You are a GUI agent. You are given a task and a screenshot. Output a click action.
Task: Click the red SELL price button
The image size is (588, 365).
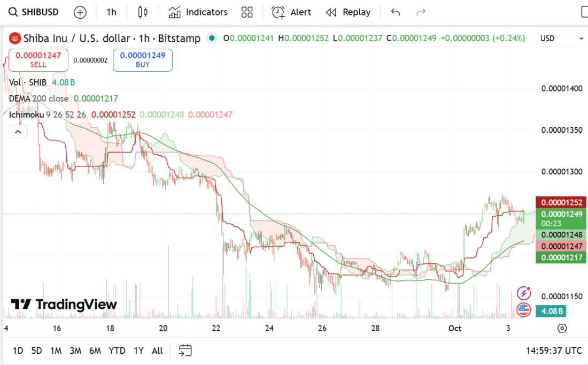point(38,59)
